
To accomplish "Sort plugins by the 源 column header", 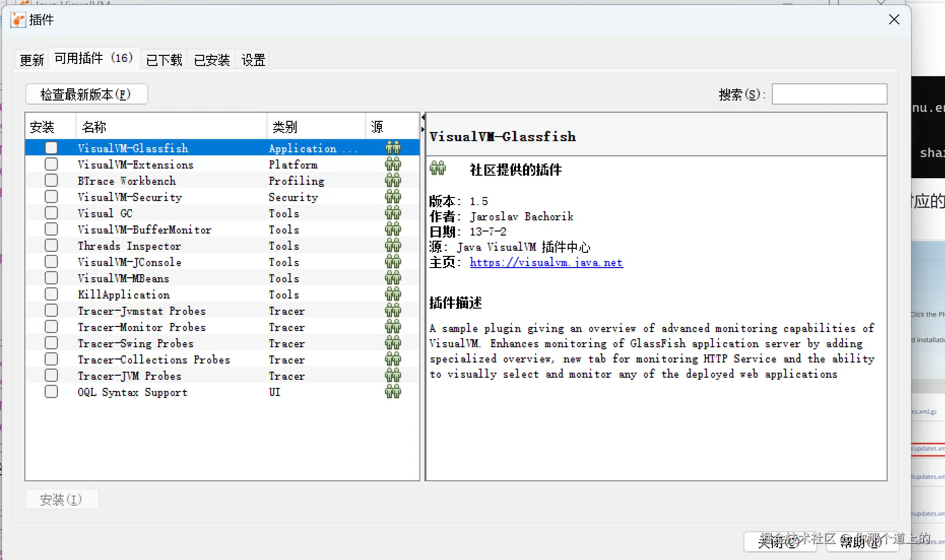I will coord(392,126).
